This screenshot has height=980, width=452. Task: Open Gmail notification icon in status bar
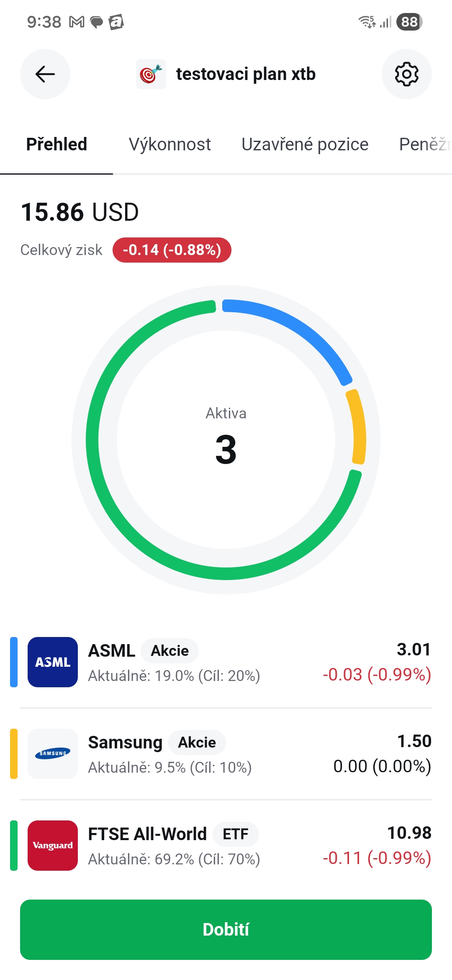(77, 22)
